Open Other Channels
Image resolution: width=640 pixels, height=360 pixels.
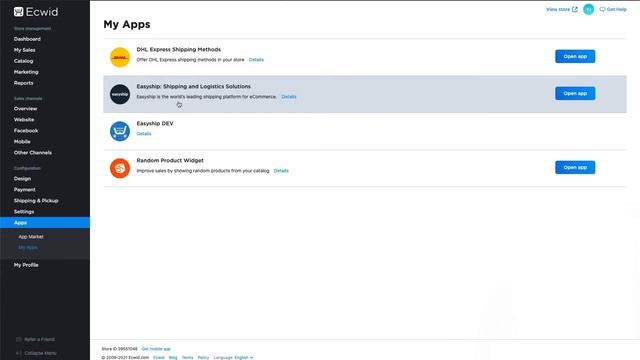(x=33, y=153)
